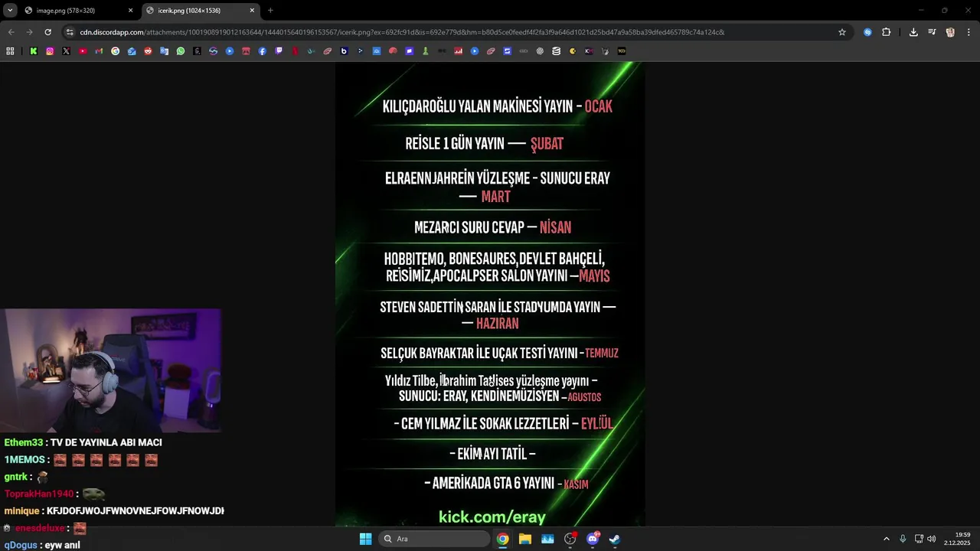The width and height of the screenshot is (980, 551).
Task: View site information icon in address bar
Action: tap(70, 32)
